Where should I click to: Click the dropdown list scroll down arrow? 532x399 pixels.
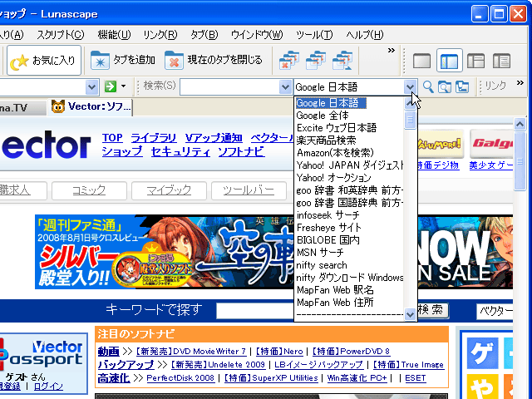click(x=410, y=314)
